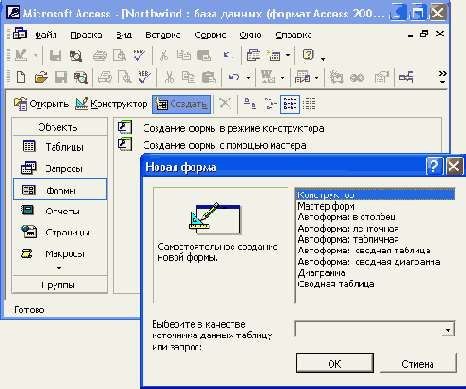Click the Конструктор button
466x389 pixels.
tap(111, 104)
